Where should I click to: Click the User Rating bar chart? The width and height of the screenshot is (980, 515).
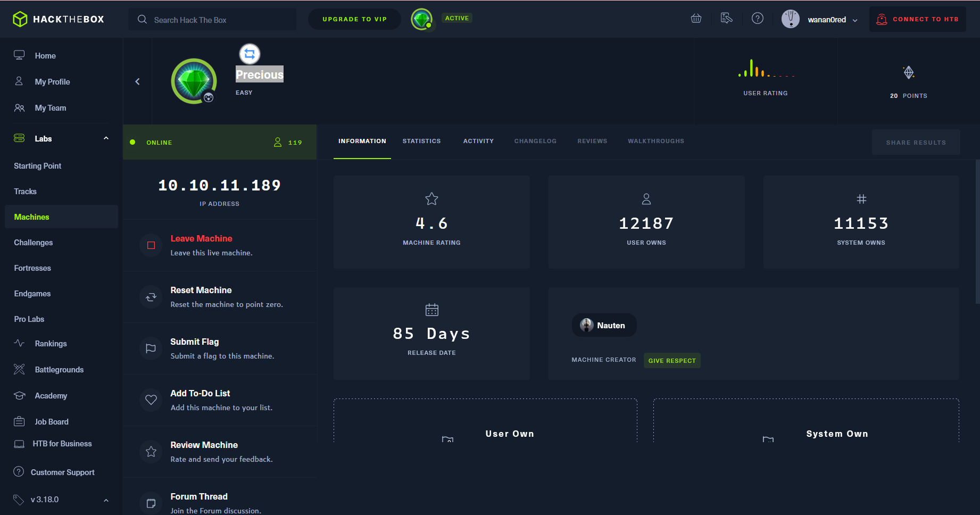[766, 68]
